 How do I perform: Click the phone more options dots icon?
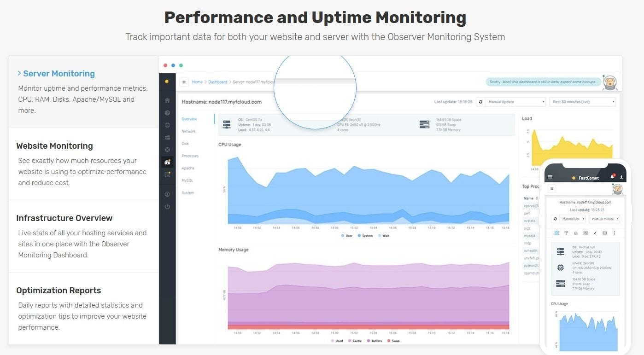click(x=614, y=233)
